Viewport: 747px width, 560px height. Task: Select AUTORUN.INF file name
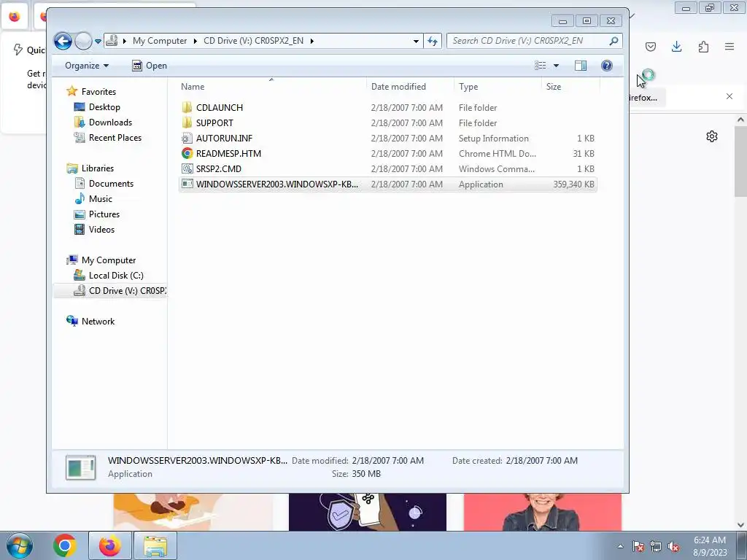[225, 138]
